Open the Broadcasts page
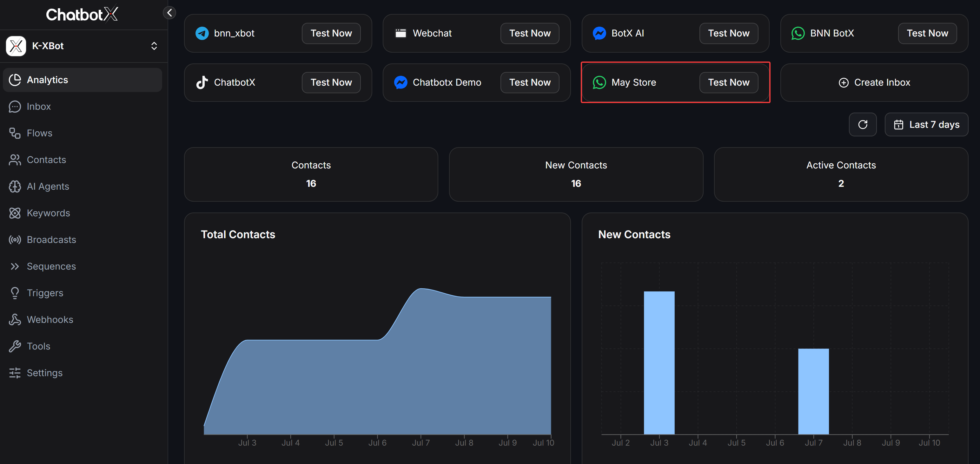 (x=83, y=239)
